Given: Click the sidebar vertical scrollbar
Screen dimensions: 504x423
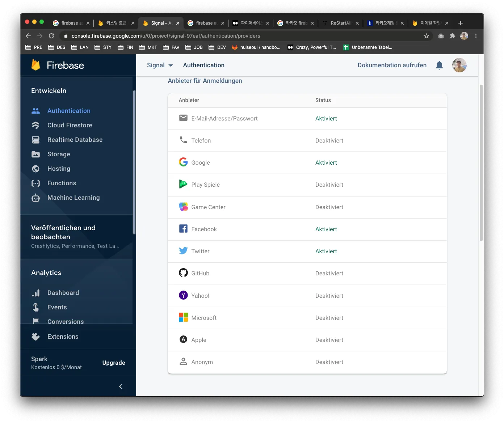Looking at the screenshot, I should point(134,162).
